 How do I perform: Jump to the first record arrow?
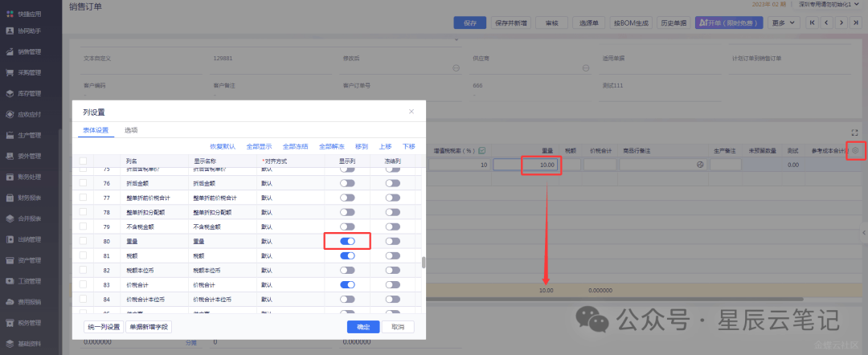[813, 22]
